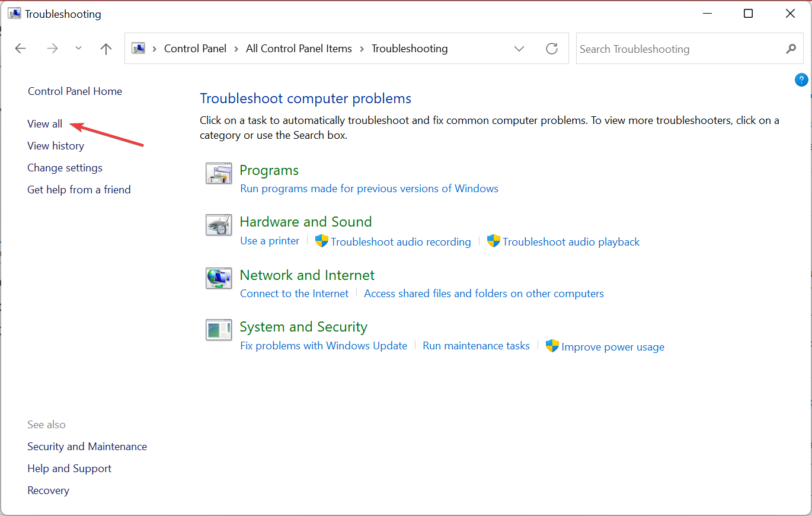812x516 pixels.
Task: Select Fix problems with Windows Update
Action: (324, 346)
